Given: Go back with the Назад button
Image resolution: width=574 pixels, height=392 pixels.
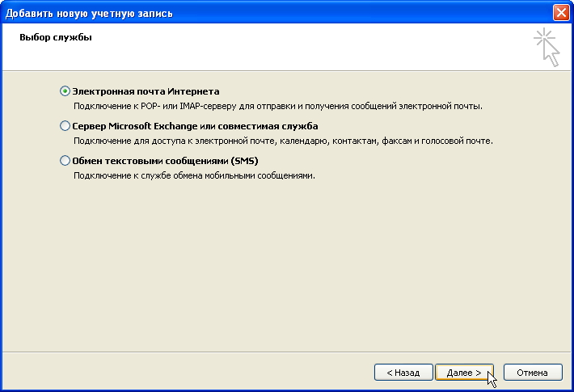Looking at the screenshot, I should (x=403, y=373).
